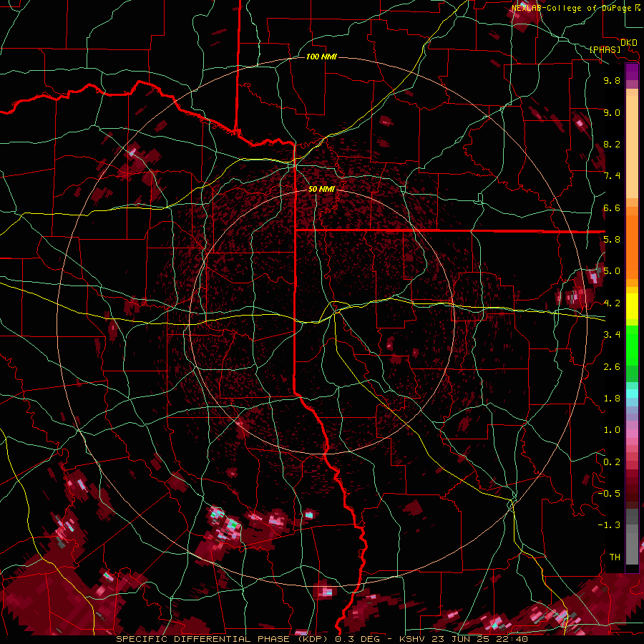Click the 4.2 value on the scale
The image size is (644, 644).
pos(612,303)
